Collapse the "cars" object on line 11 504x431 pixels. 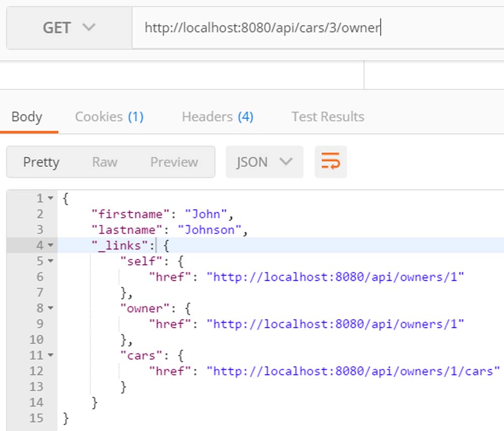tap(50, 355)
